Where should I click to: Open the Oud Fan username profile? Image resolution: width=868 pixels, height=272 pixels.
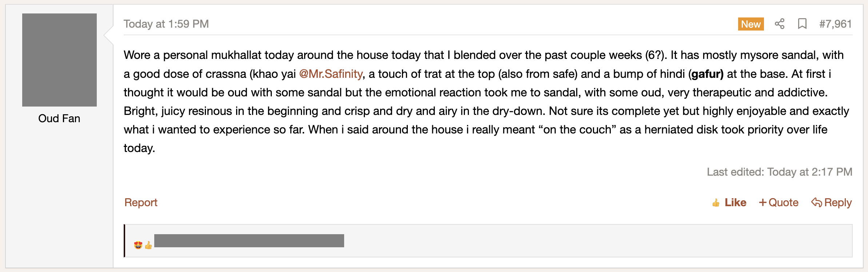[x=59, y=119]
